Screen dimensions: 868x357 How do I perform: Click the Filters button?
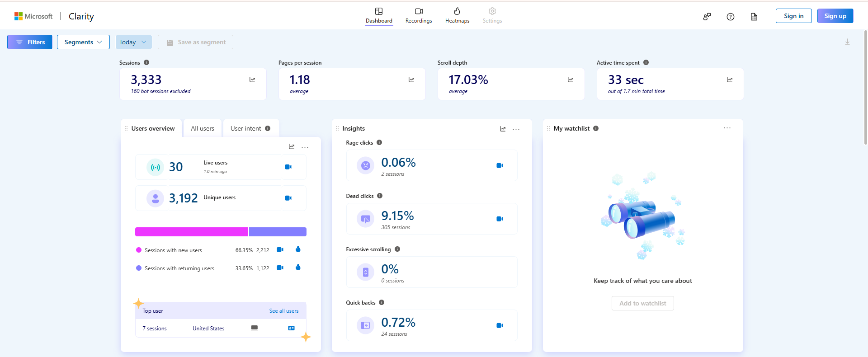pos(30,42)
